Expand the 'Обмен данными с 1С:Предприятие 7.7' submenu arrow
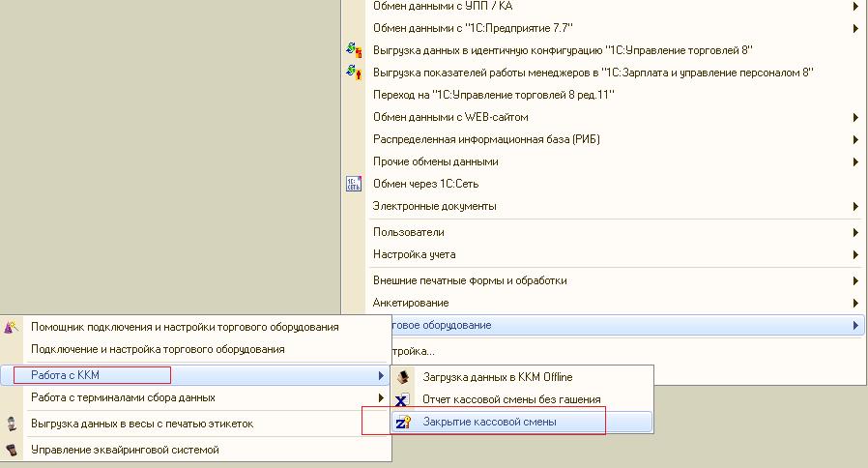This screenshot has width=868, height=468. pyautogui.click(x=855, y=28)
